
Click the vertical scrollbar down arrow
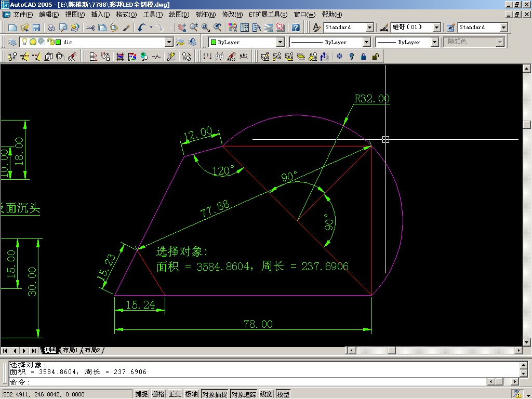coord(527,342)
